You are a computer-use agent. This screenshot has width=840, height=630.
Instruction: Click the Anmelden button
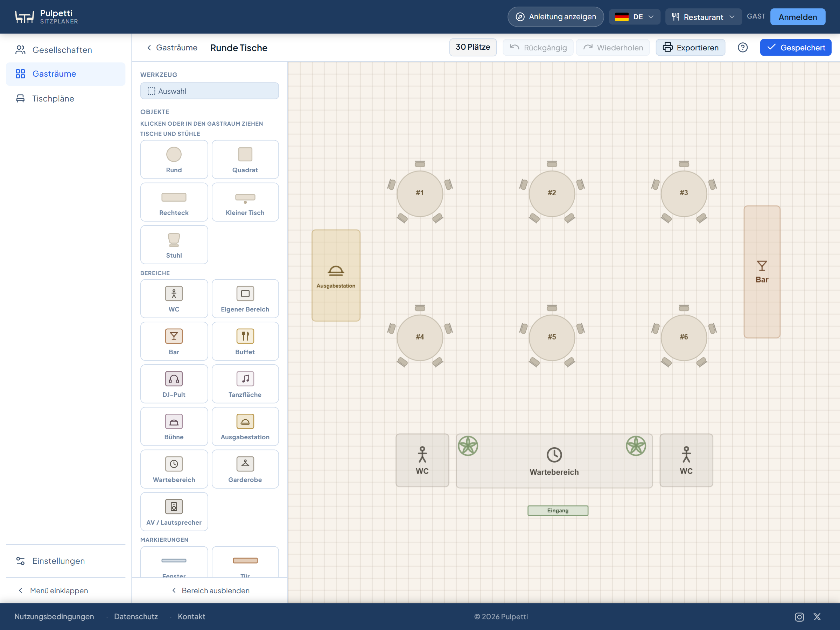(x=797, y=17)
